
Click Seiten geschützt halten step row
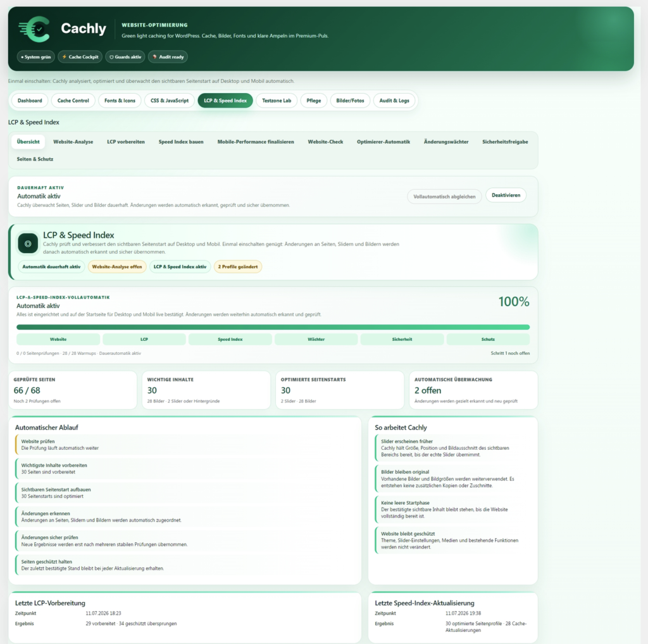185,565
